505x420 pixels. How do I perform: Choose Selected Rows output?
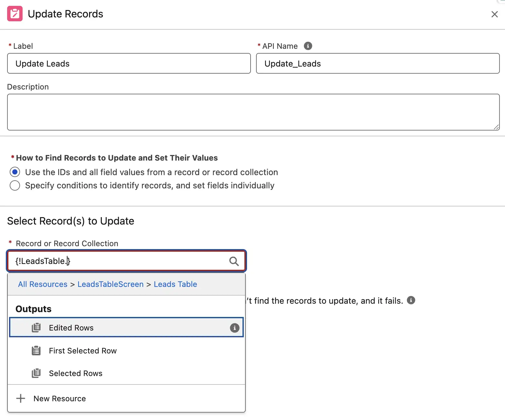[x=76, y=373]
